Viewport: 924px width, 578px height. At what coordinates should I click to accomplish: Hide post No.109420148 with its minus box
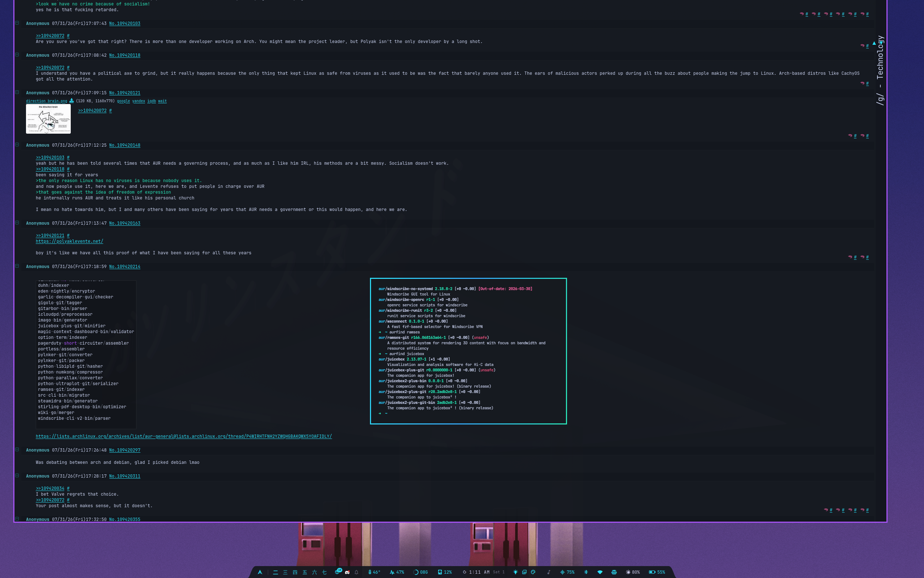pos(17,144)
